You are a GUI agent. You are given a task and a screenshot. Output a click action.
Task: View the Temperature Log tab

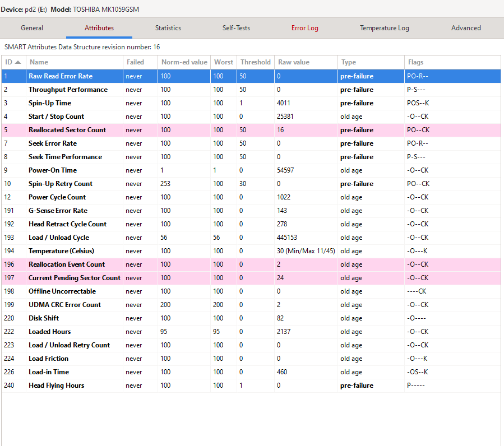[x=384, y=28]
